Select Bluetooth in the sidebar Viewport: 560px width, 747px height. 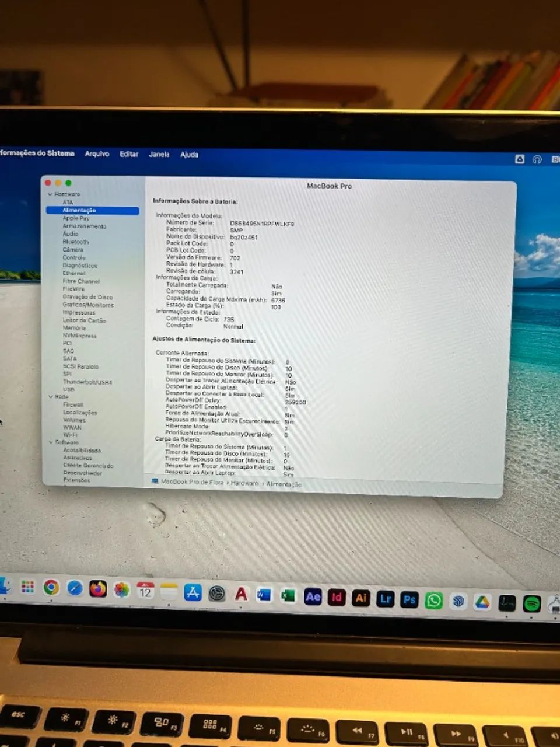(x=76, y=242)
